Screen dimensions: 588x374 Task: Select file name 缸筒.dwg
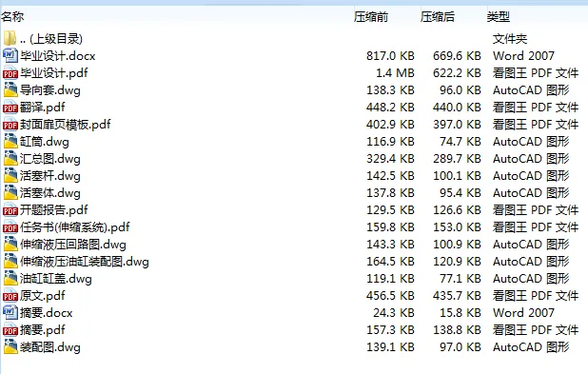tap(45, 142)
